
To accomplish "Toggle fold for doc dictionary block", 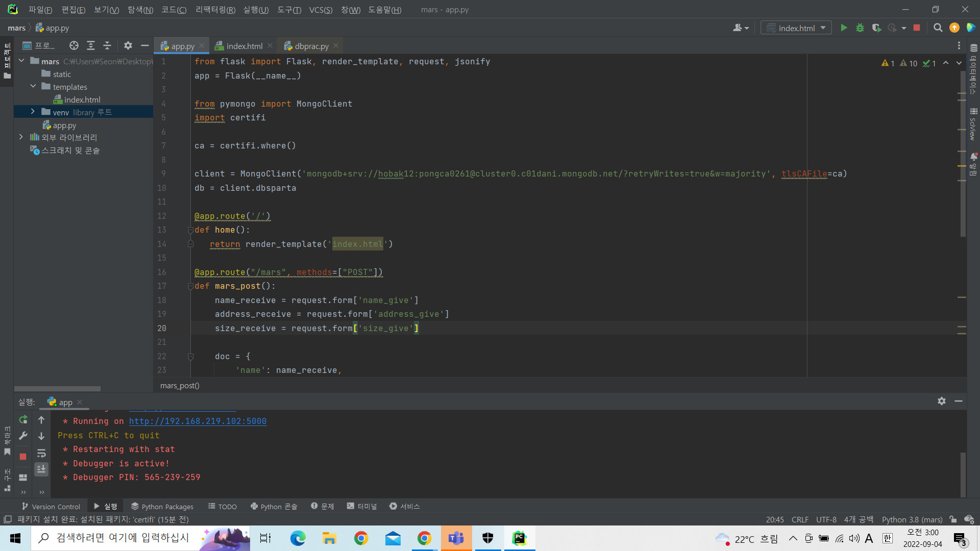I will (190, 357).
